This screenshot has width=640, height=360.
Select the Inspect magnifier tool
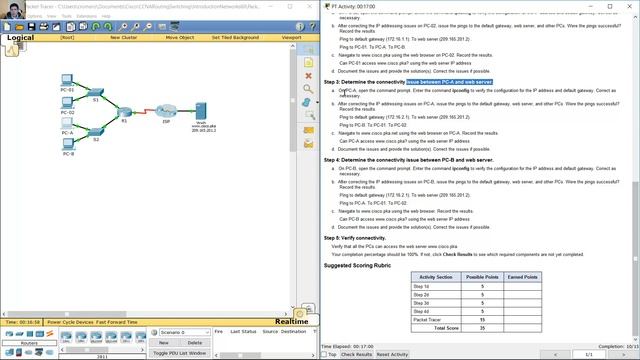tap(309, 89)
